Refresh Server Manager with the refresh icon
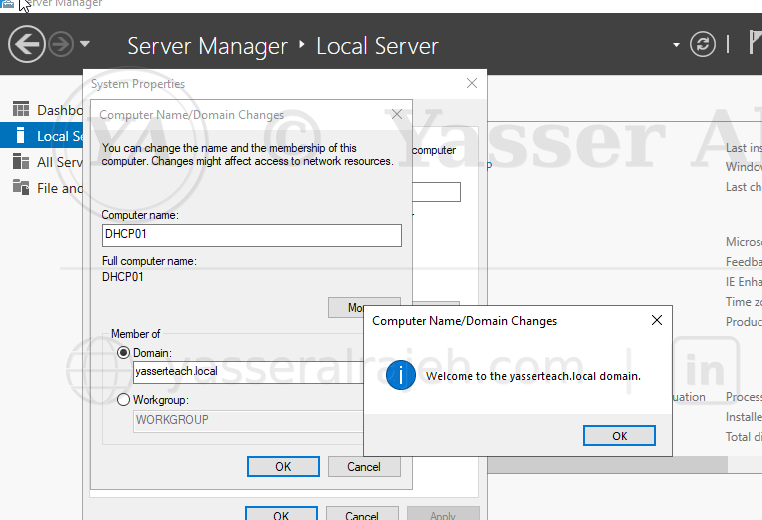 click(x=703, y=45)
